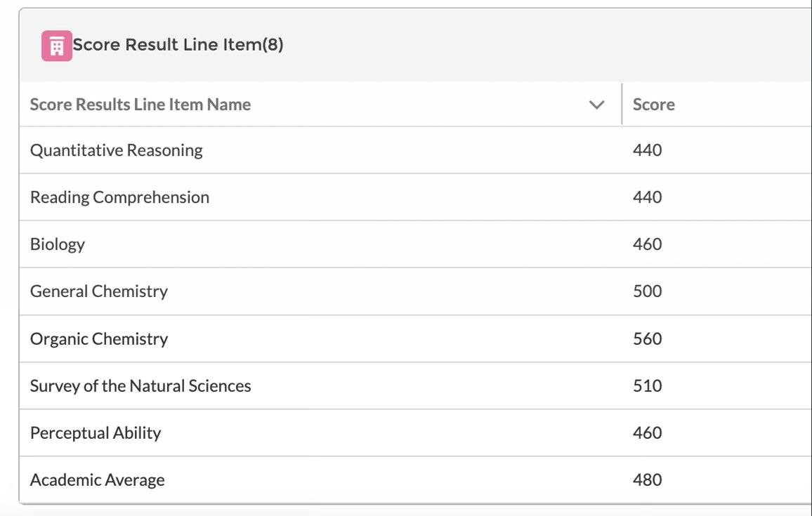Click the 510 score for Natural Sciences
The image size is (812, 516).
click(x=648, y=386)
